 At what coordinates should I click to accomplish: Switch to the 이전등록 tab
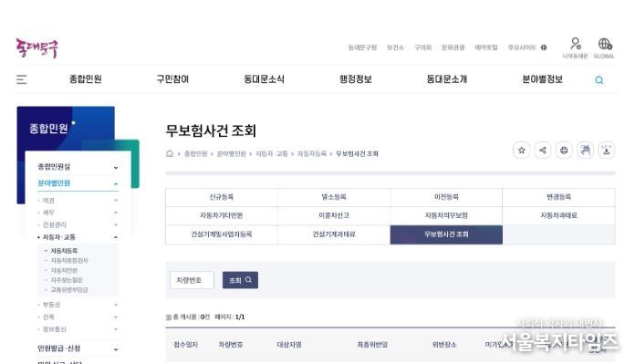click(446, 197)
